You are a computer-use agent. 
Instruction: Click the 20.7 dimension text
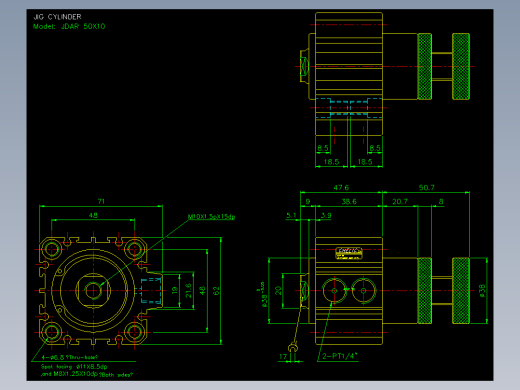[x=400, y=201]
